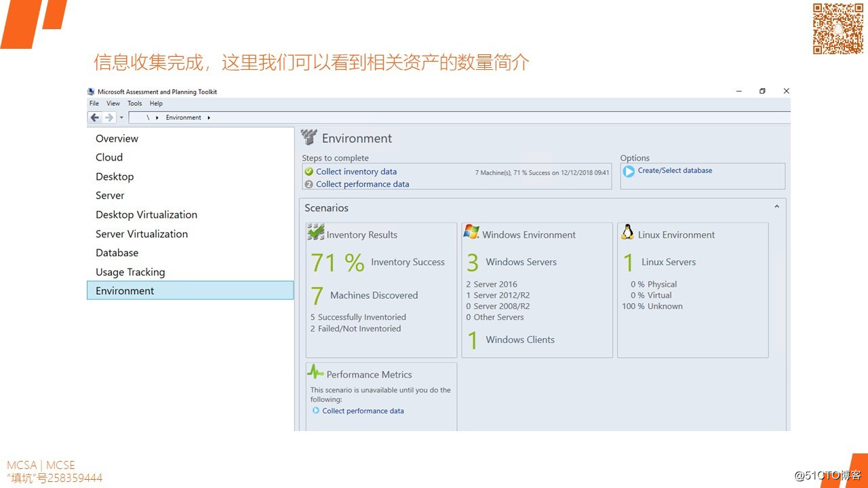Expand the arrow after Environment breadcrumb

pyautogui.click(x=209, y=117)
